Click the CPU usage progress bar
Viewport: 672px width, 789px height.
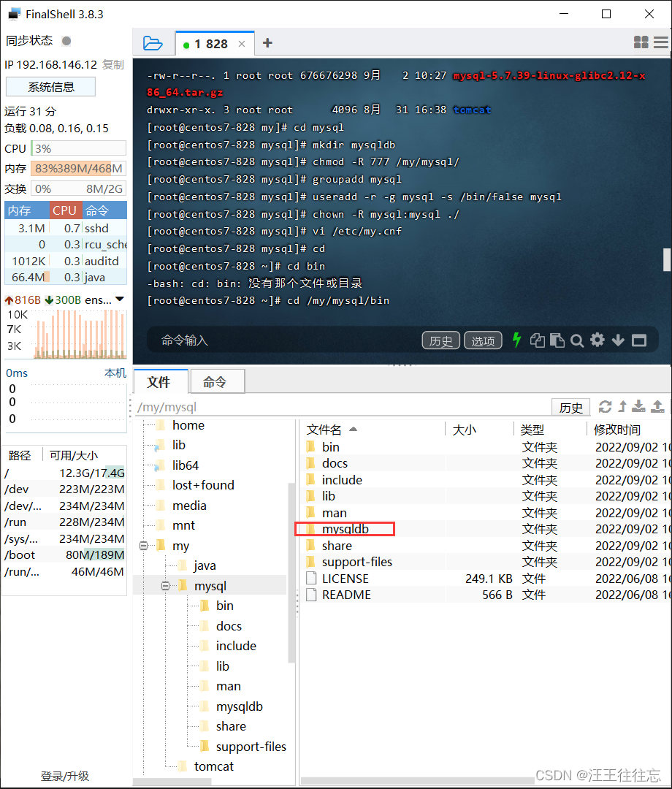77,148
